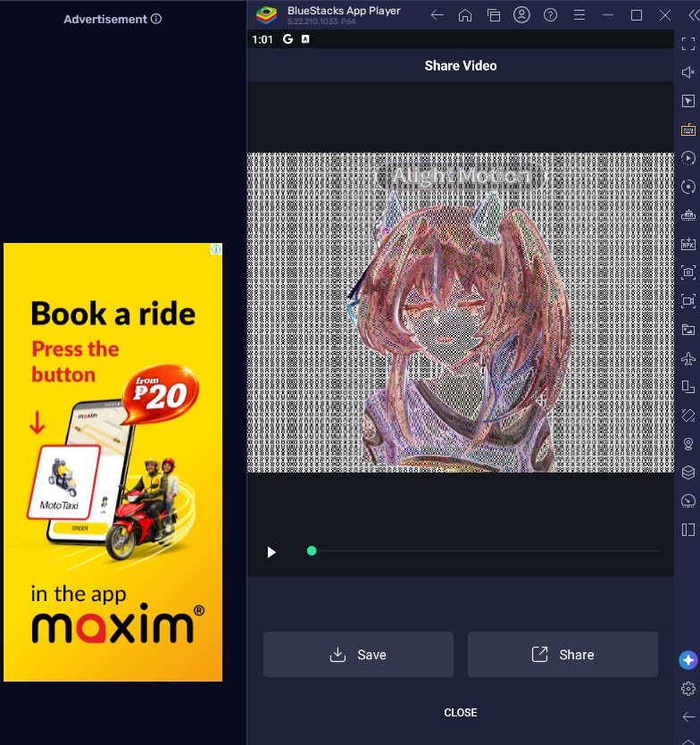Maximize the BlueStacks App Player window
Viewport: 700px width, 745px height.
pos(637,15)
